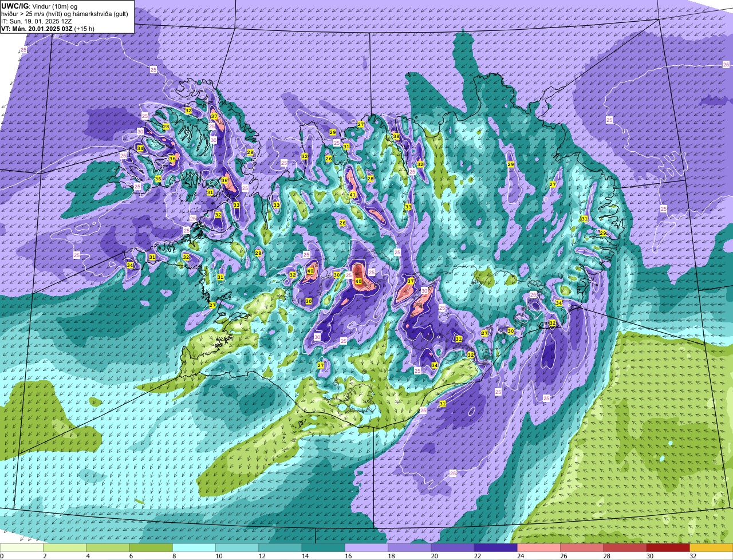Click the legend scale value "8"
Image resolution: width=733 pixels, height=560 pixels.
pyautogui.click(x=173, y=555)
